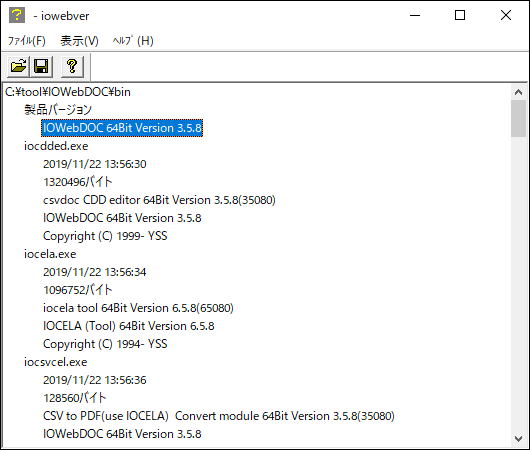Click the size 128560バイト

[74, 398]
